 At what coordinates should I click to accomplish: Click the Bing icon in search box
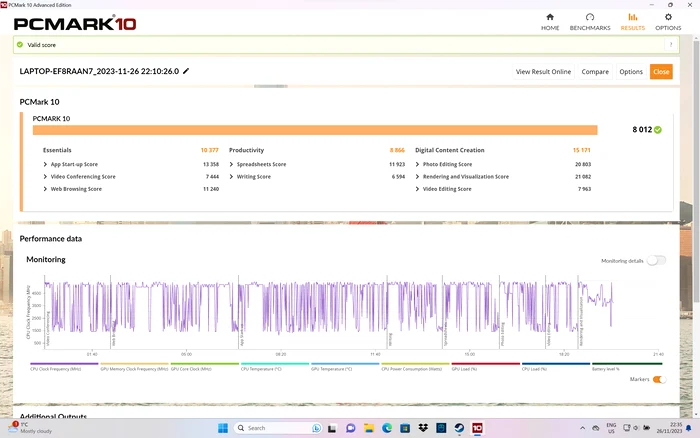point(316,428)
